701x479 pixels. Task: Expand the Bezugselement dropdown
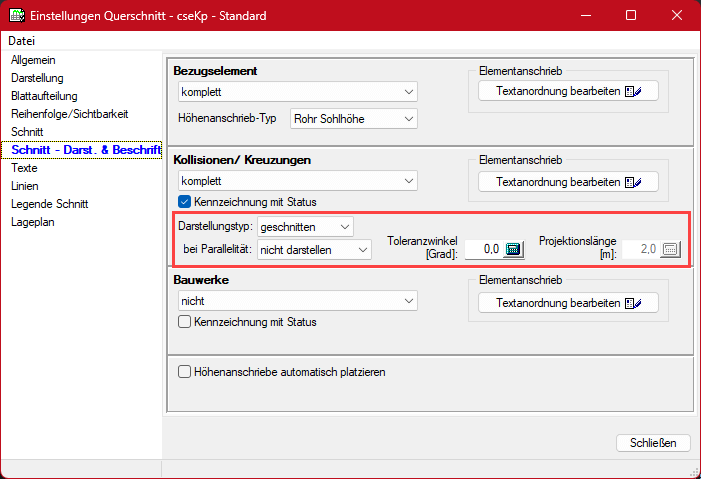[296, 92]
